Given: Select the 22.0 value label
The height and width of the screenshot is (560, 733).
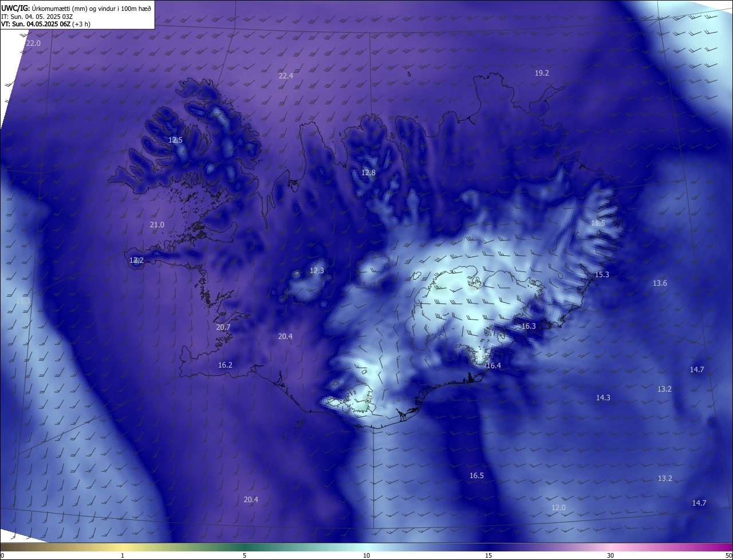Looking at the screenshot, I should (x=34, y=44).
